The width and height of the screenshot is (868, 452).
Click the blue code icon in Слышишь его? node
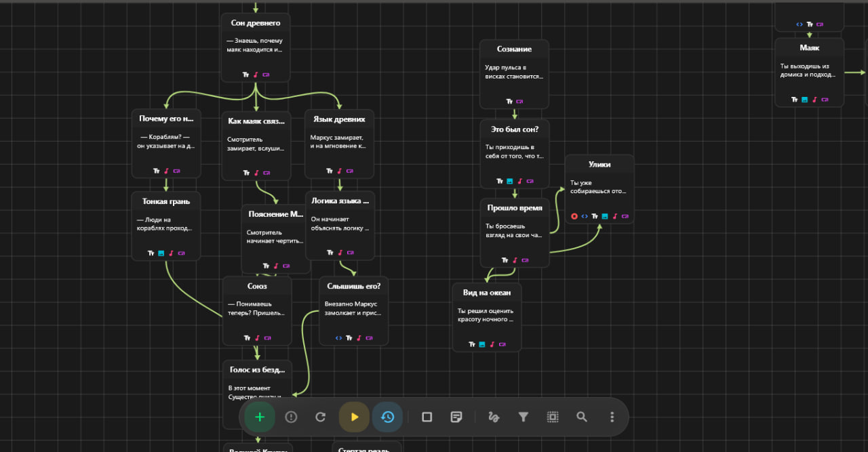point(339,337)
